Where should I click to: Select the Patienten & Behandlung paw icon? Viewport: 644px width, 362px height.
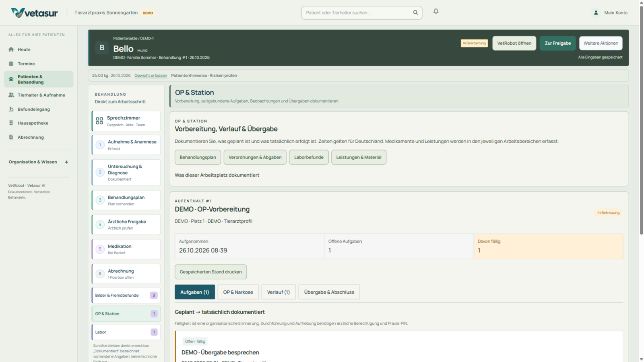[11, 79]
